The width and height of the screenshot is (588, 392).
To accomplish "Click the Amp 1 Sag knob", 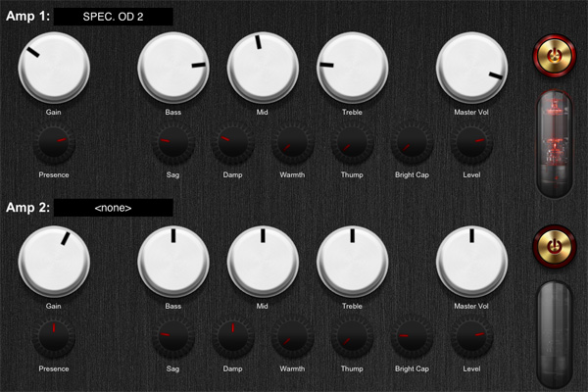I will tap(172, 145).
